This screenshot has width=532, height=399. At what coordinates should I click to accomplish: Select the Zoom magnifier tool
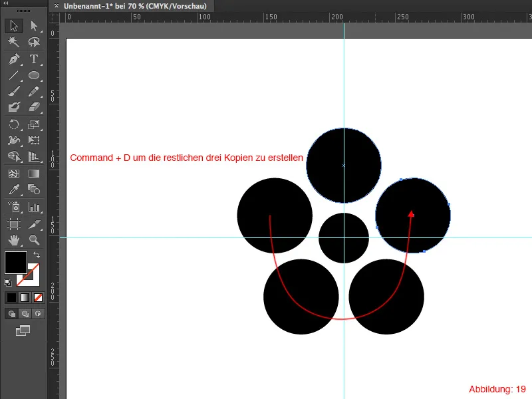pos(34,240)
